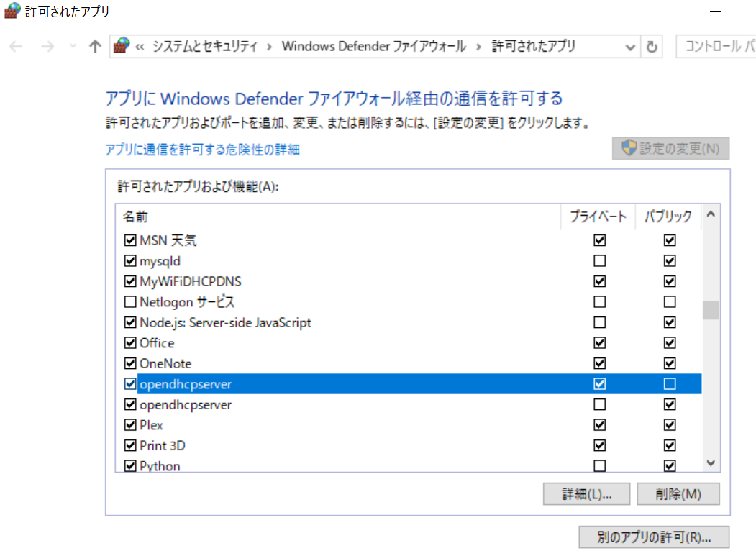This screenshot has height=556, width=756.
Task: Click the Back navigation arrow
Action: 16,47
